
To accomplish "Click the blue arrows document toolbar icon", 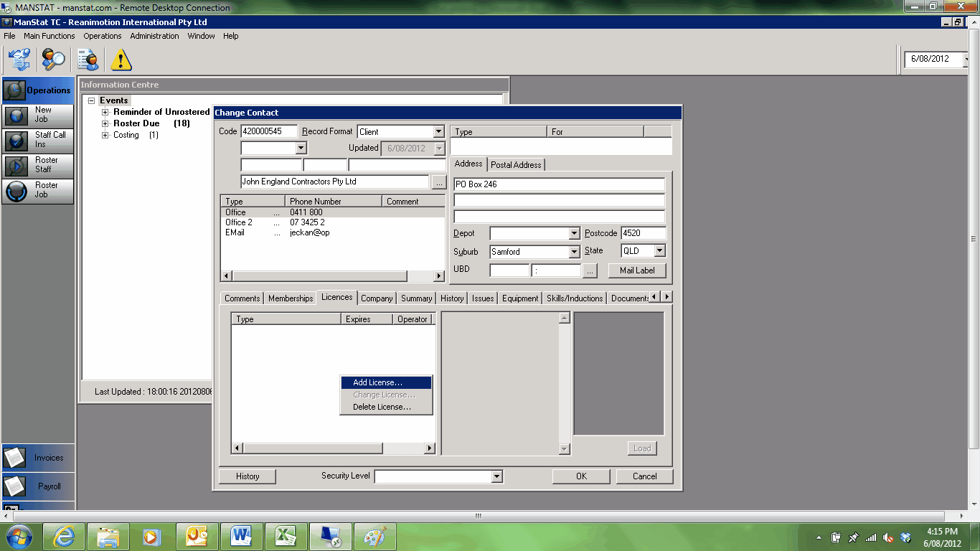I will click(x=19, y=60).
